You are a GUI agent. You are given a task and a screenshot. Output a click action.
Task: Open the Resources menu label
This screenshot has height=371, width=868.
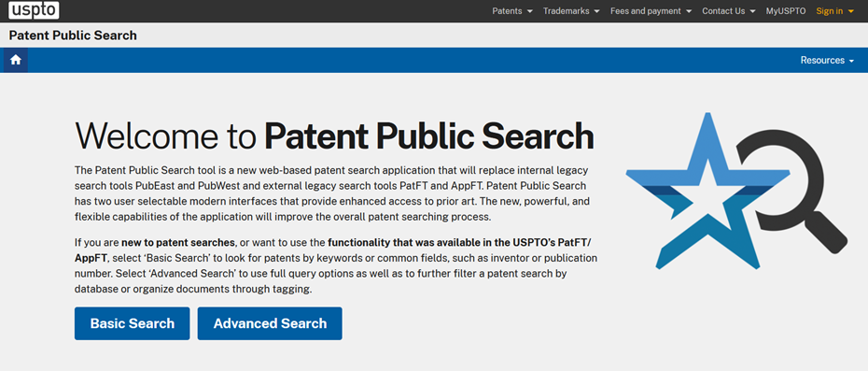point(822,61)
